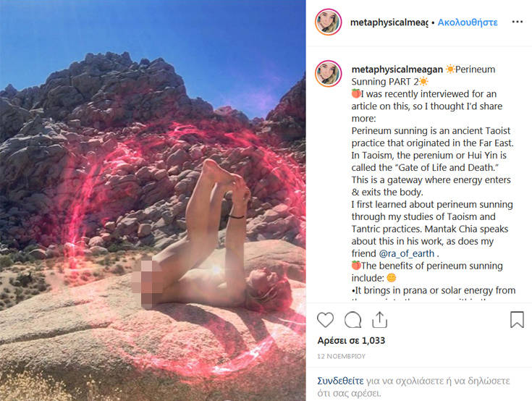Image resolution: width=532 pixels, height=401 pixels.
Task: Open the metaphysicalmeag header username
Action: 389,22
